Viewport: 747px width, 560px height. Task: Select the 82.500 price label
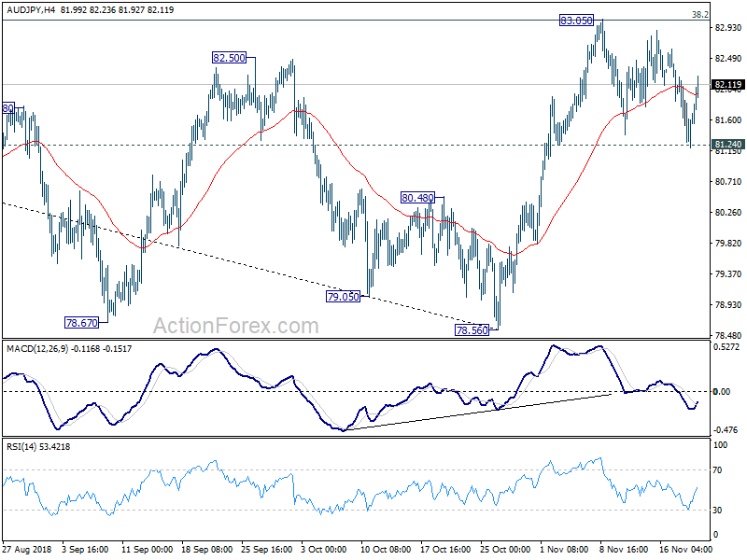tap(229, 58)
